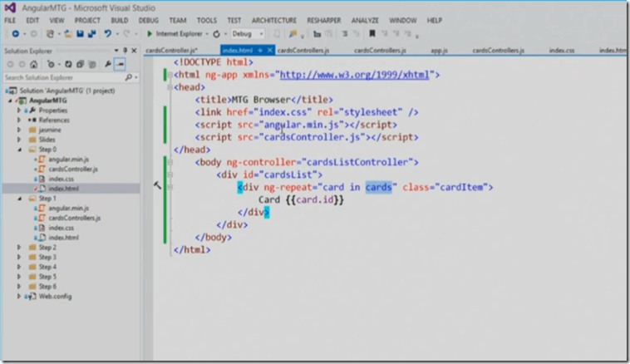Viewport: 630px width, 364px height.
Task: Click the hammer quick action glyph in margin
Action: tap(157, 185)
